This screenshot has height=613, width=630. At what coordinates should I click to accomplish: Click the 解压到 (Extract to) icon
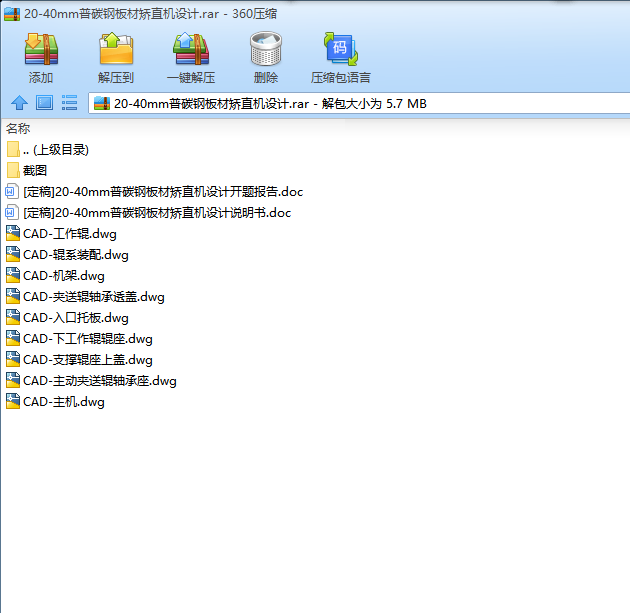coord(116,49)
